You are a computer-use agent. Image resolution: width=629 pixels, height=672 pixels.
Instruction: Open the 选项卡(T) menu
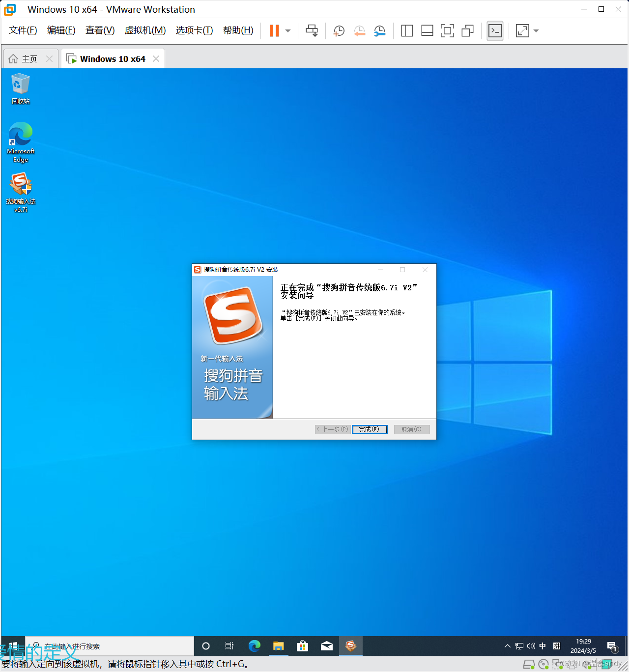195,30
